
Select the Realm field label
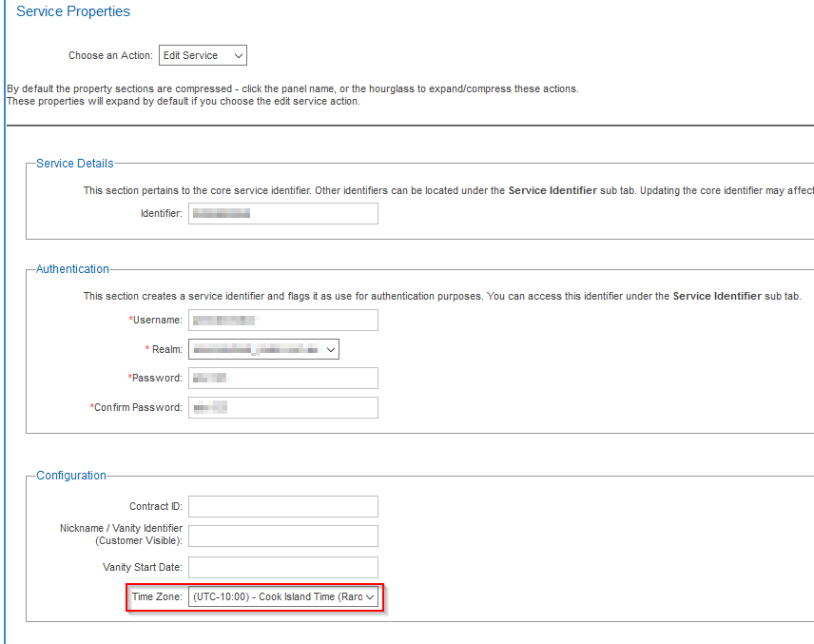point(166,350)
